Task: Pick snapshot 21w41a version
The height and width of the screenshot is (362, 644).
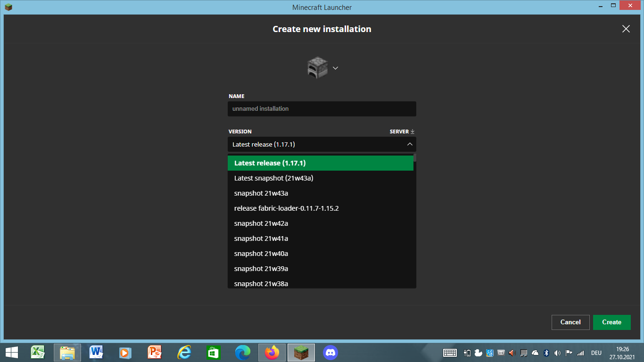Action: [x=320, y=239]
